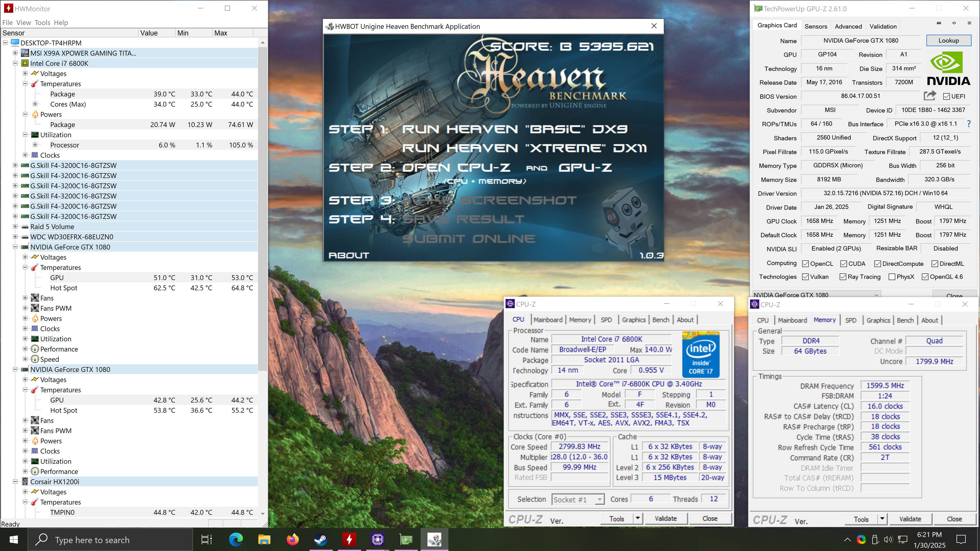Switch to HWBOT Heaven taskbar icon
This screenshot has height=551, width=980.
(x=434, y=540)
